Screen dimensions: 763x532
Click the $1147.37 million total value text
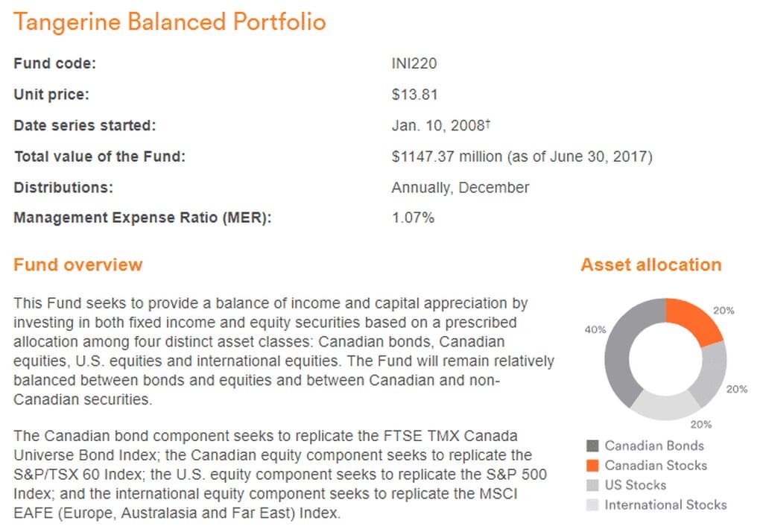pos(447,156)
